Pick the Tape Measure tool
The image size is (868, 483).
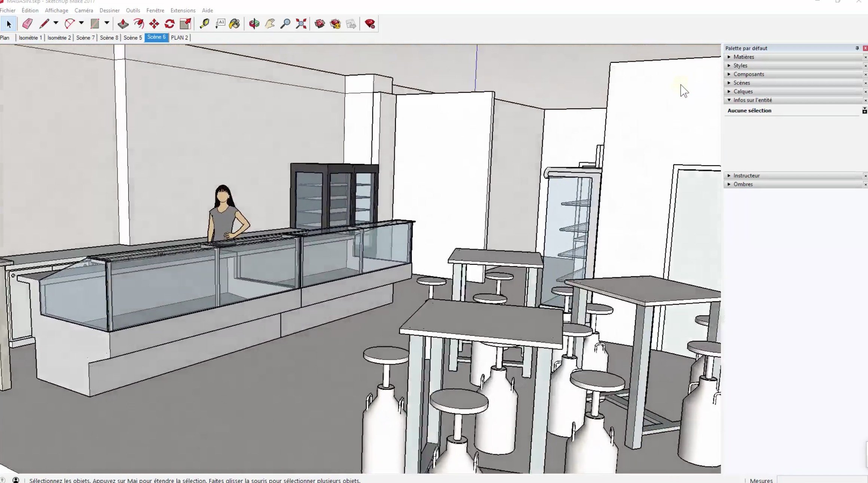click(x=204, y=24)
